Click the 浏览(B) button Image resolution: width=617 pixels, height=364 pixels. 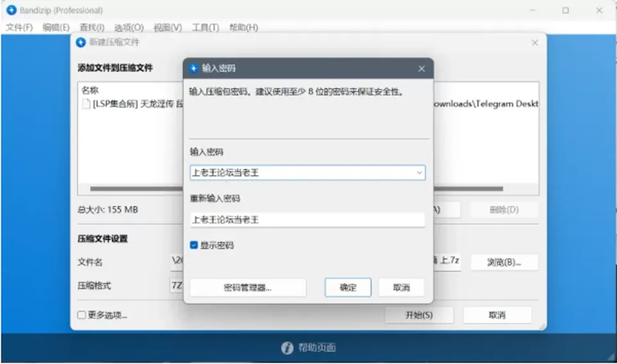504,262
